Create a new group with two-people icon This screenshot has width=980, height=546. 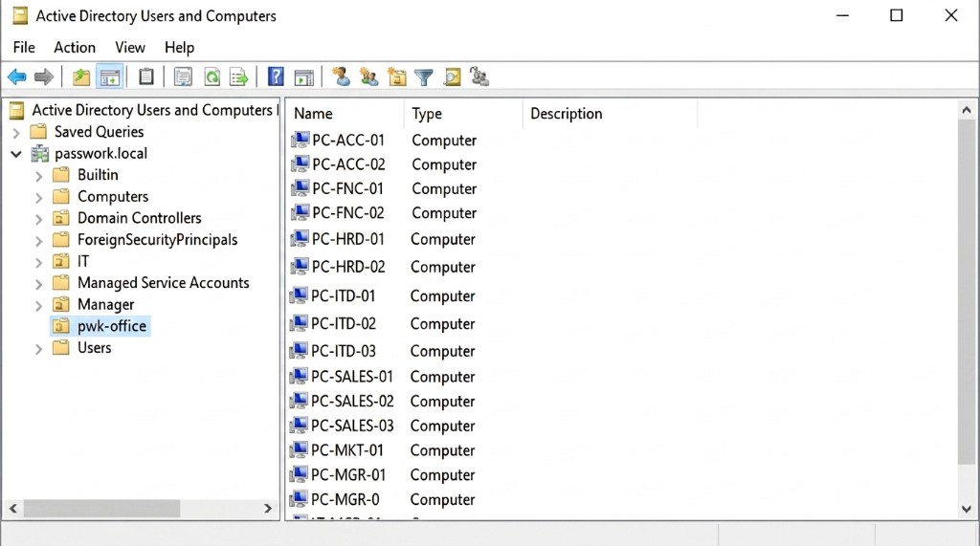[x=368, y=76]
